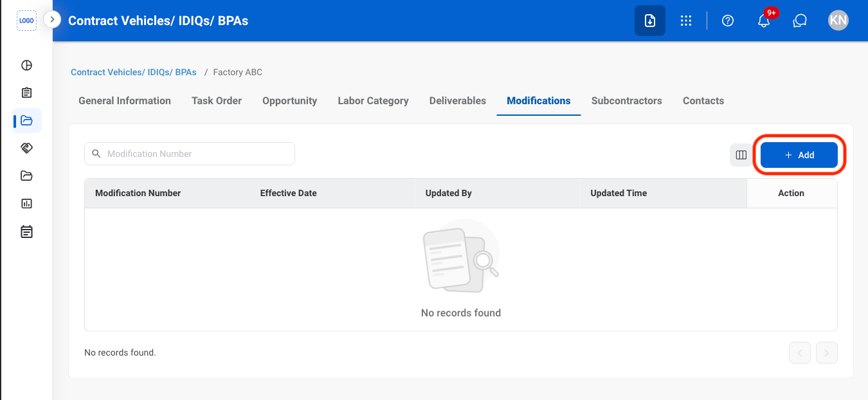
Task: Switch to the Deliverables tab
Action: click(x=458, y=101)
